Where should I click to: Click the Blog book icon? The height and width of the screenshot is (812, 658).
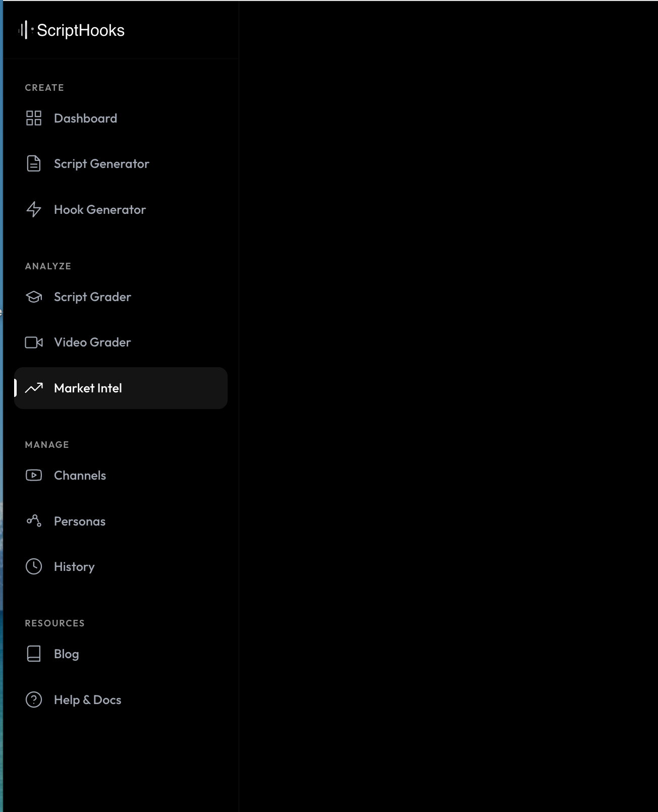click(34, 654)
